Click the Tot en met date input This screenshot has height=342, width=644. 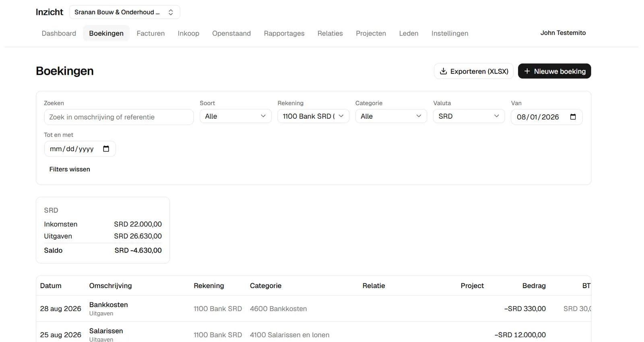80,149
